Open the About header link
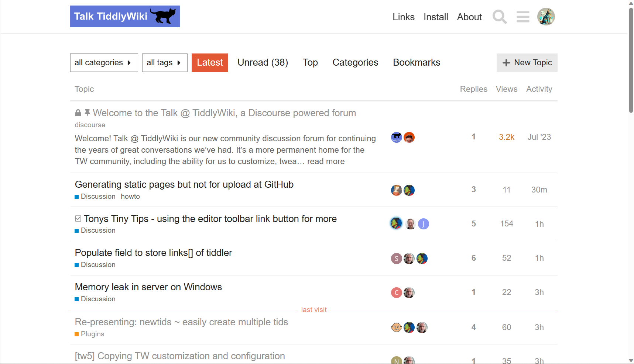The width and height of the screenshot is (634, 364). coord(469,17)
